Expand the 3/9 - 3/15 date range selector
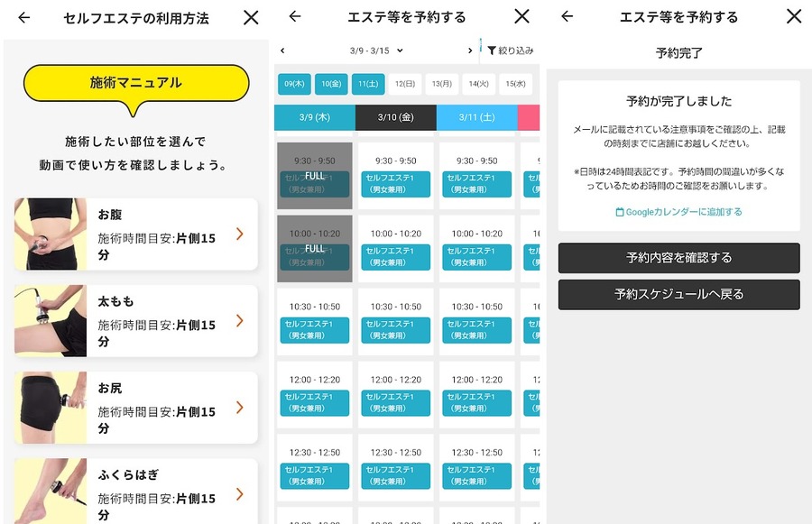The width and height of the screenshot is (812, 524). (377, 50)
